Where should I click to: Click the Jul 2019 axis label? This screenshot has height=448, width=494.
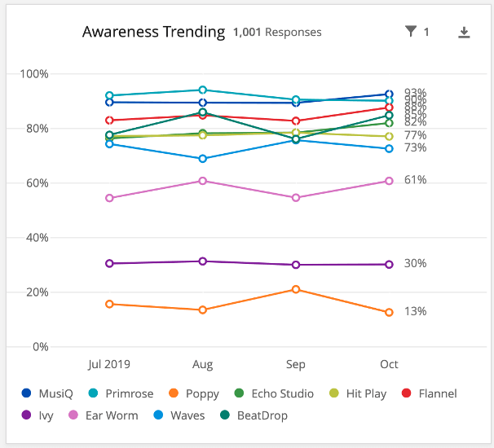tap(109, 364)
